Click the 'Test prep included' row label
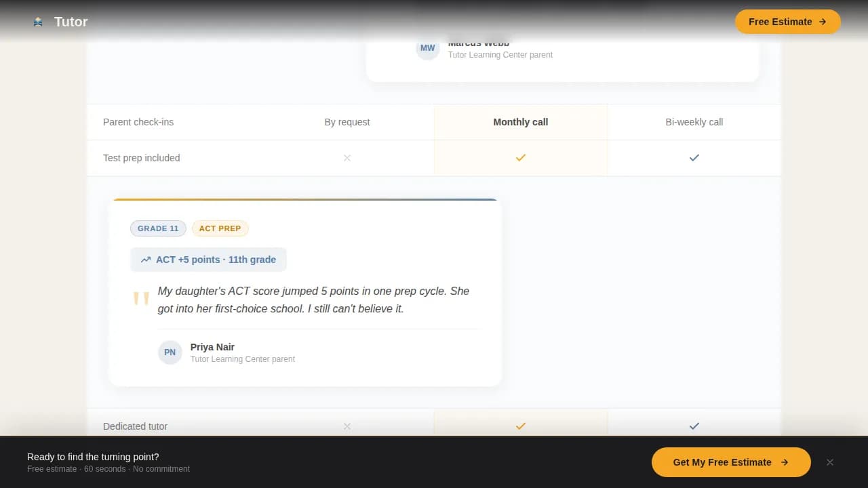868x488 pixels. click(x=142, y=158)
